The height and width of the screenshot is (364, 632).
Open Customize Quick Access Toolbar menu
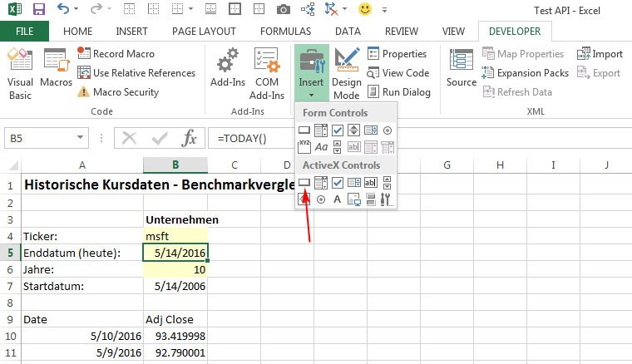384,10
